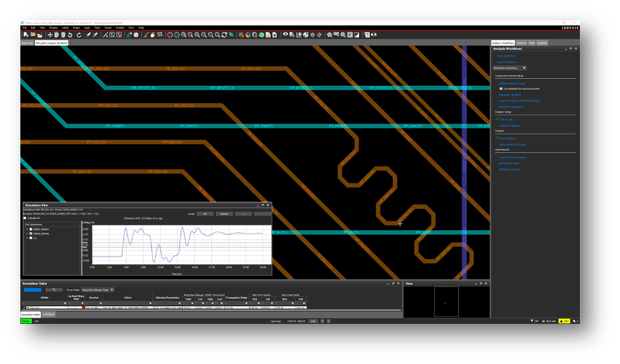Screen dimensions: 620x364
Task: Uncheck the DDR4_DIMM2 waveform checkbox
Action: 31,234
